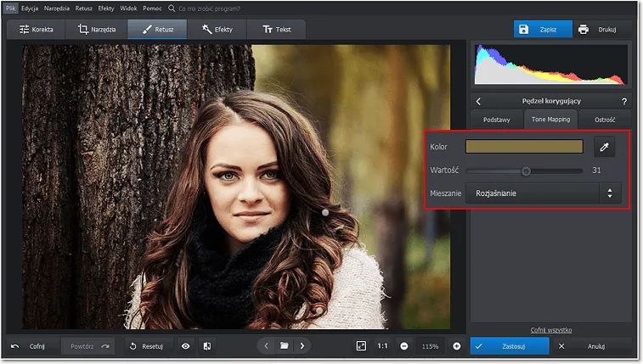Open the Korekta tab

click(37, 29)
